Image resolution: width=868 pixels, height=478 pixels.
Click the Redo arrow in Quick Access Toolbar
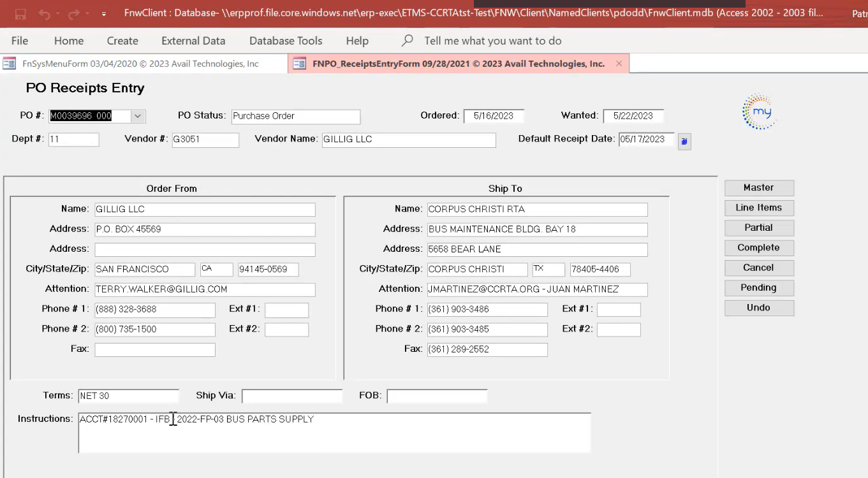point(73,13)
